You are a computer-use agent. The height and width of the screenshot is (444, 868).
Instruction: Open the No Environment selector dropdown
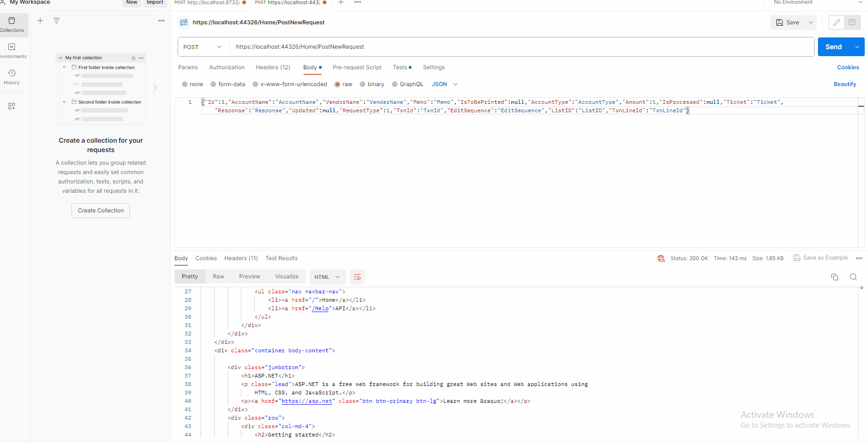pos(818,2)
